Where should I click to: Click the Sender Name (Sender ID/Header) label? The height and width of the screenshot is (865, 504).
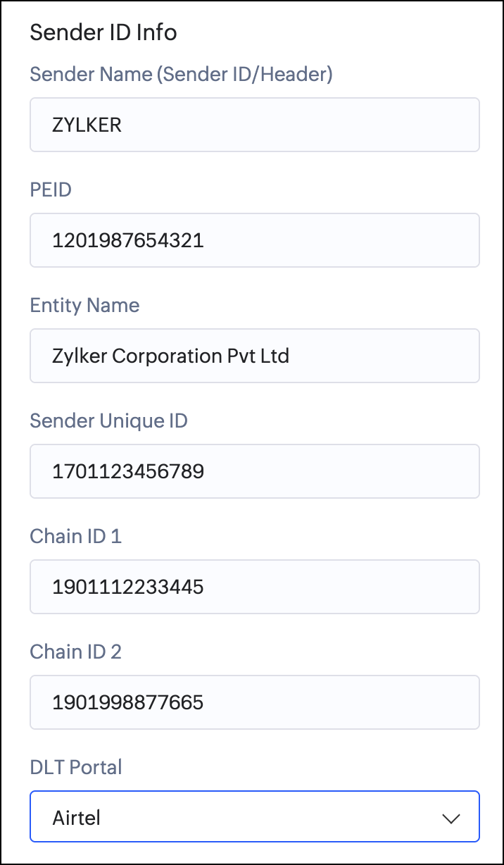tap(181, 74)
